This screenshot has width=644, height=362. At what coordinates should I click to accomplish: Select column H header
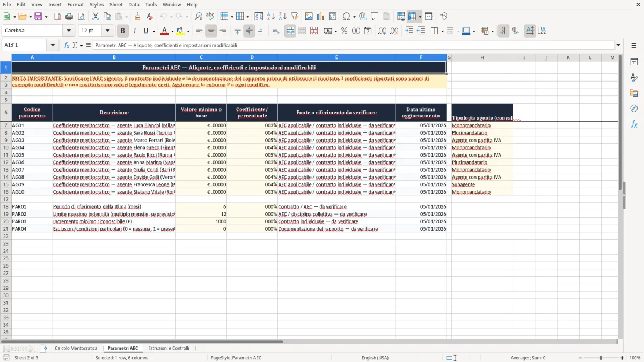coord(482,57)
